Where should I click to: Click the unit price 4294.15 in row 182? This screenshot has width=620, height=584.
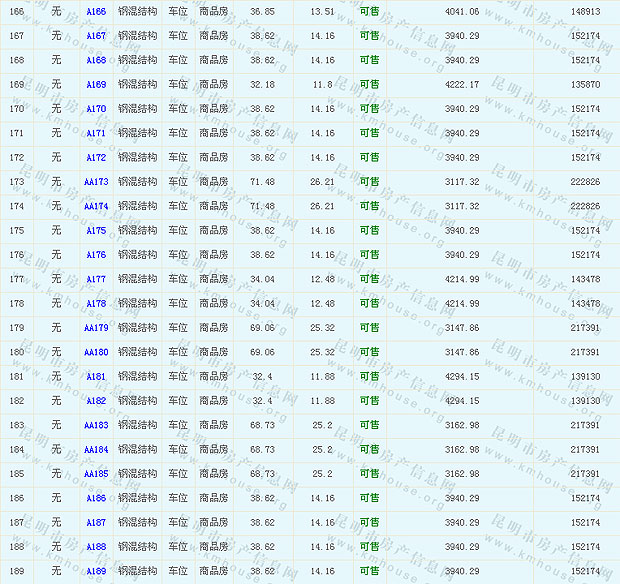tap(461, 401)
